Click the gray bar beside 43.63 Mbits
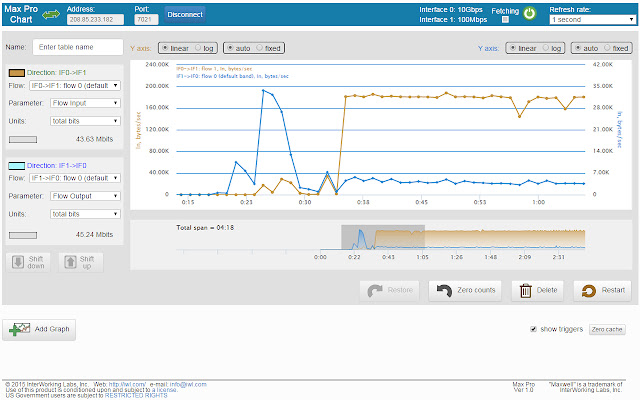Image resolution: width=640 pixels, height=400 pixels. 23,140
